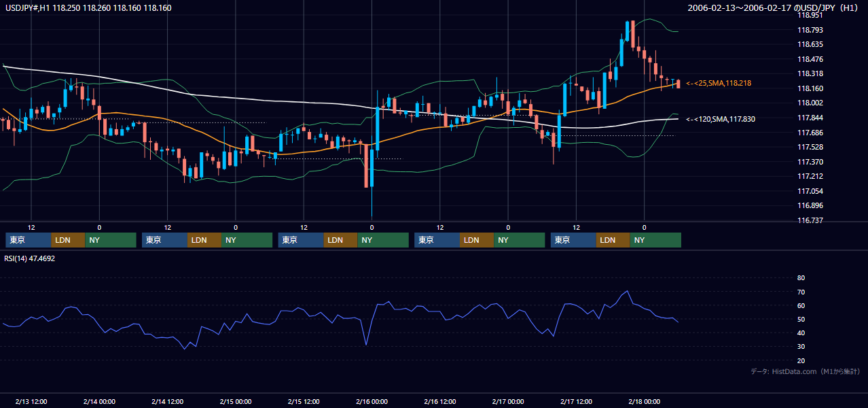Screen dimensions: 868x408
Task: Select the 2/18 00:00 time label
Action: tap(644, 401)
